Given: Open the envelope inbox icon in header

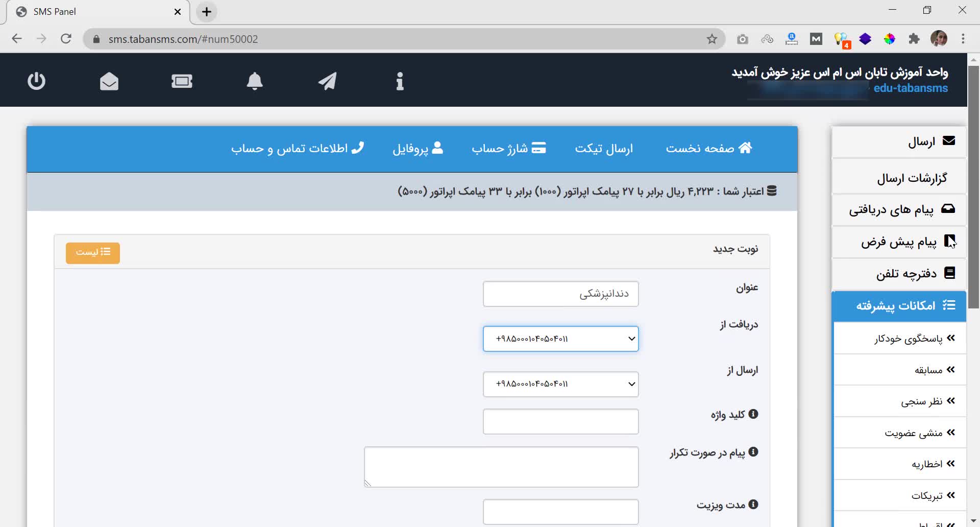Looking at the screenshot, I should tap(109, 81).
